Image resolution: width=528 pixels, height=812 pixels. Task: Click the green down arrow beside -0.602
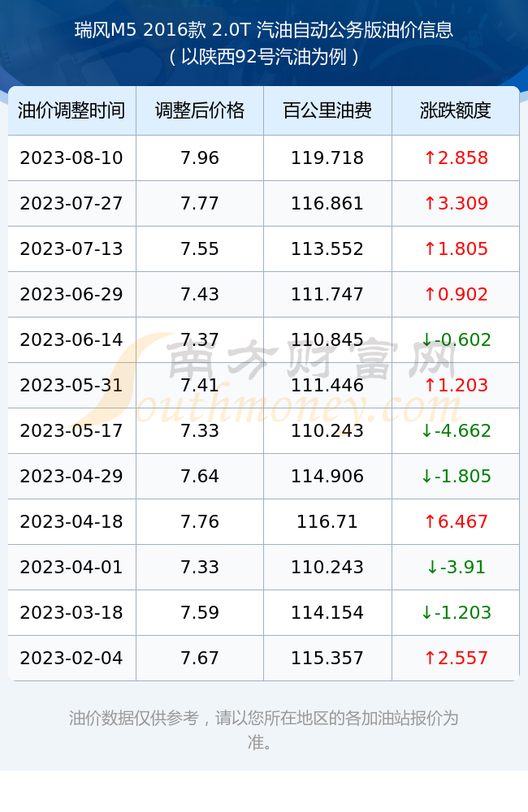(426, 340)
